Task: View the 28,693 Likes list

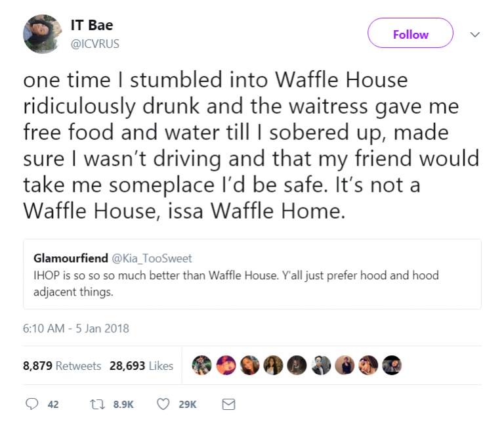Action: 141,366
